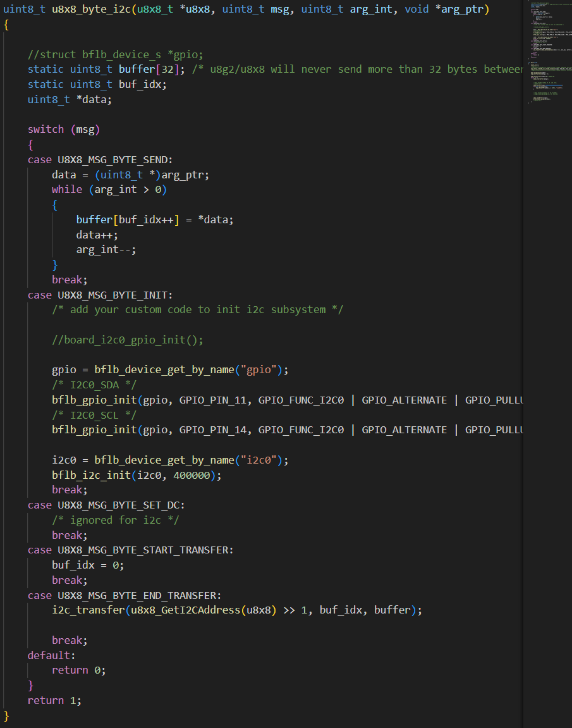This screenshot has height=728, width=572.
Task: Click the i2c_transfer function call
Action: (88, 610)
